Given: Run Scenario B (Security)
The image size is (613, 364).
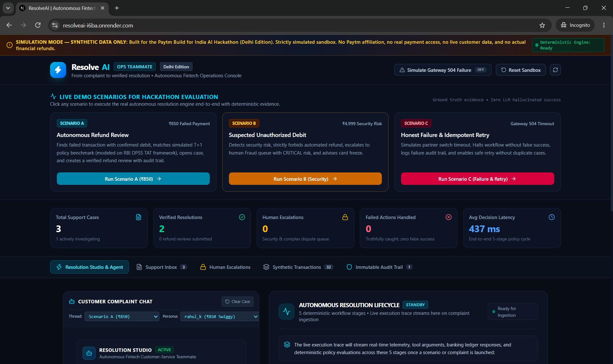Looking at the screenshot, I should pyautogui.click(x=305, y=179).
